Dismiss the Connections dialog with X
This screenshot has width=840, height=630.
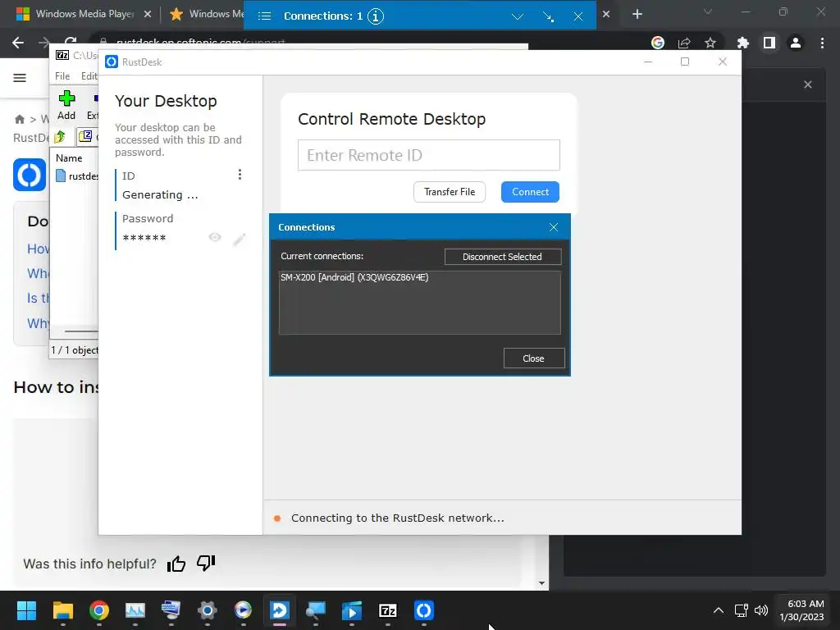coord(554,227)
